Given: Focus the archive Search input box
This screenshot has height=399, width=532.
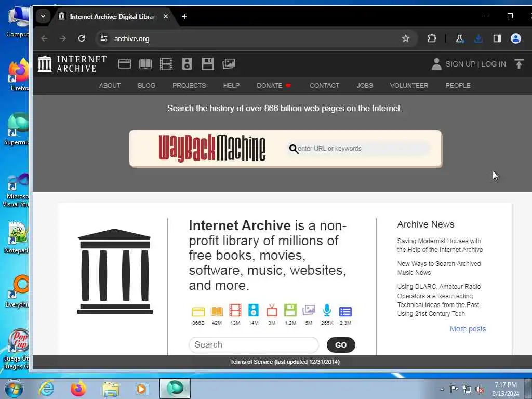Looking at the screenshot, I should 254,345.
